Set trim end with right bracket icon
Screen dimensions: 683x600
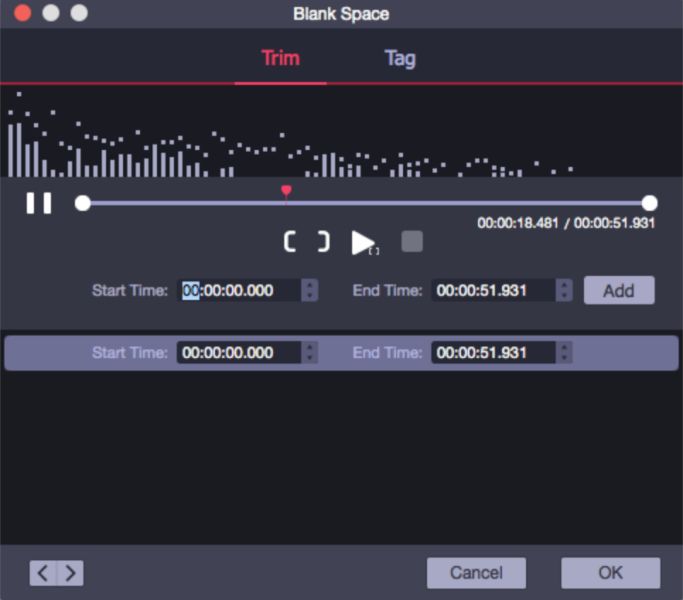pyautogui.click(x=323, y=241)
